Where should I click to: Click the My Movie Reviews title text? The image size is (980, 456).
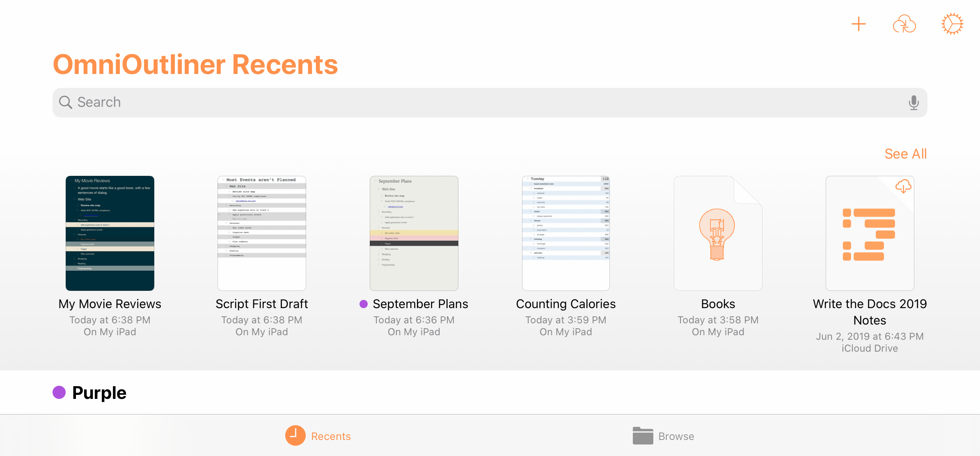110,304
